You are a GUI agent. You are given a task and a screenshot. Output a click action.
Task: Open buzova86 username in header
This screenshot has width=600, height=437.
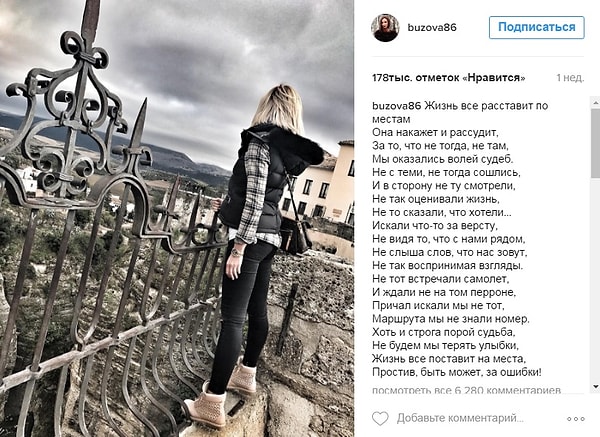click(x=432, y=28)
